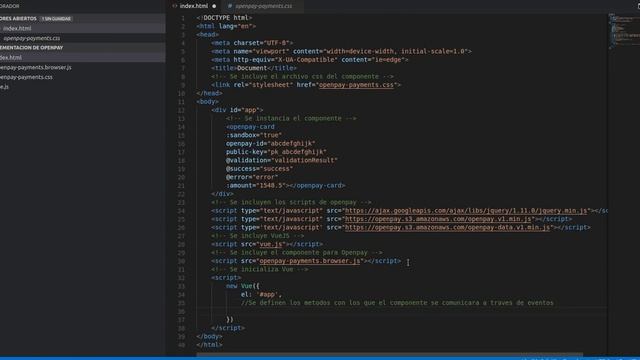Screen dimensions: 640x360
Task: Select openpay-payments.css in the open editors list
Action: [31, 38]
